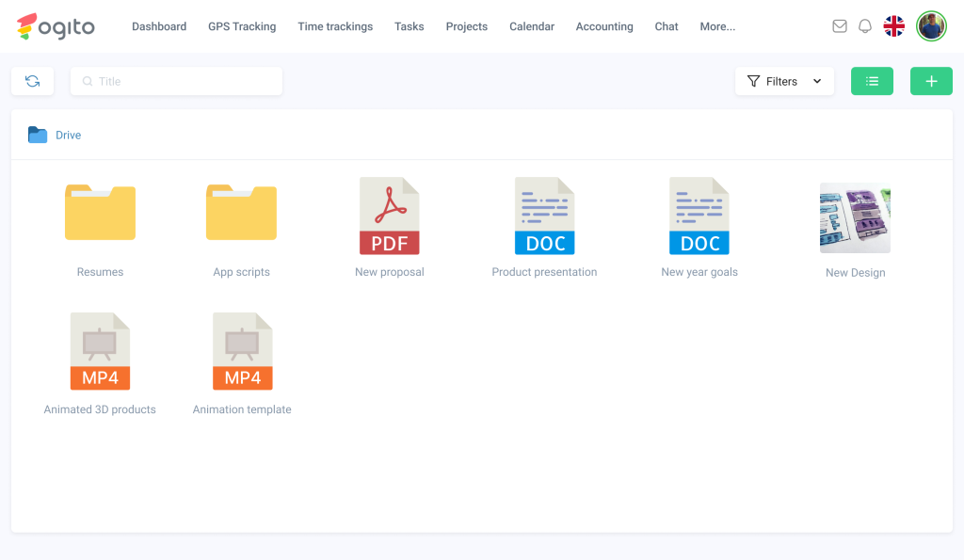Open the user profile avatar
The image size is (964, 560).
931,26
